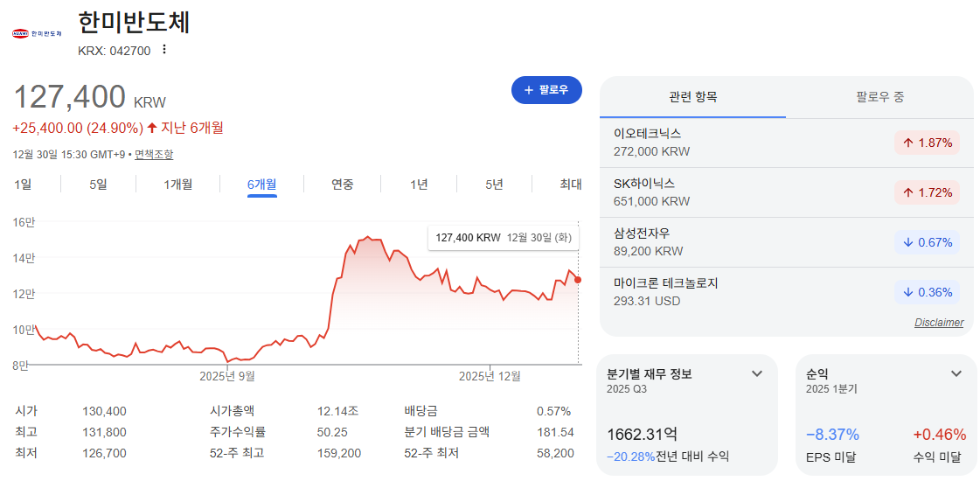This screenshot has height=481, width=980.
Task: Click the +25,400.00 (24.90%) change text
Action: [x=78, y=129]
